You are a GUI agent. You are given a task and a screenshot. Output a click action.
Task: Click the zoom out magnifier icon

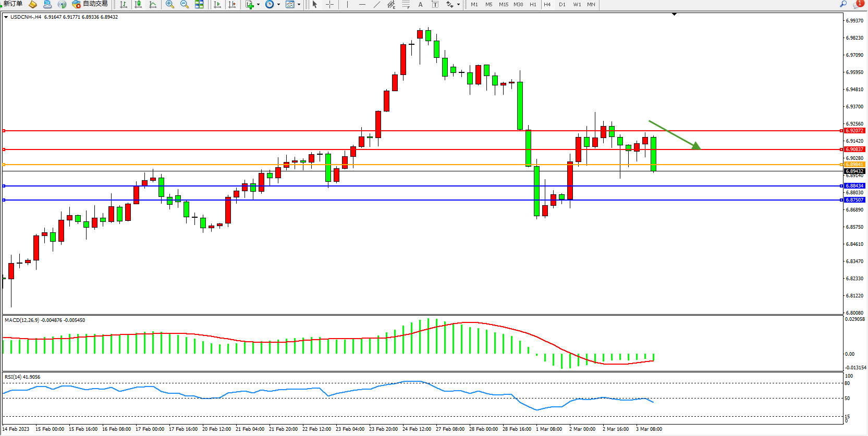(x=185, y=4)
